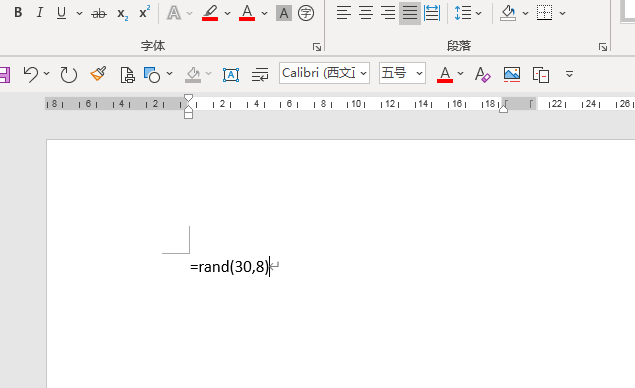635x388 pixels.
Task: Undo the last action
Action: point(30,75)
